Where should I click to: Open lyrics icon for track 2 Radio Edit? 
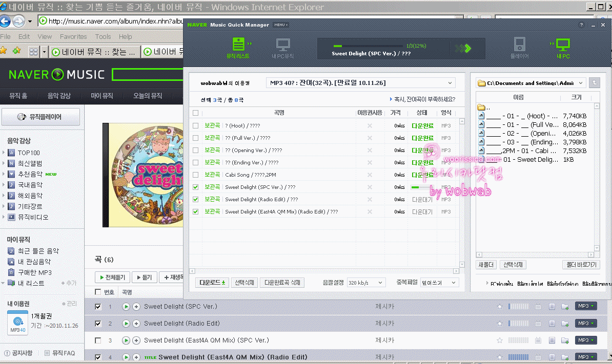pyautogui.click(x=552, y=324)
